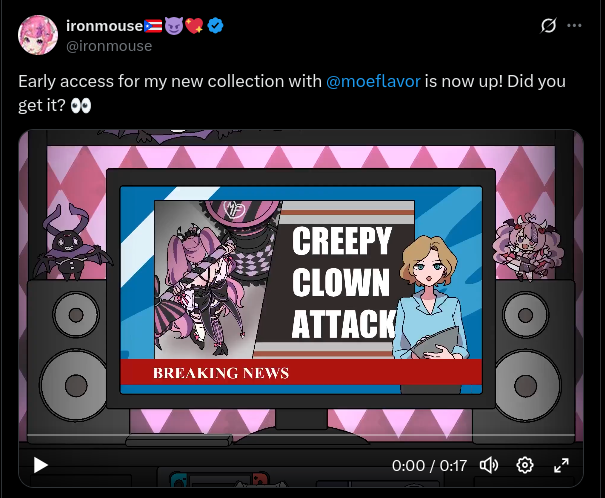Click the sparkling heart emoji
This screenshot has height=498, width=605.
(194, 26)
